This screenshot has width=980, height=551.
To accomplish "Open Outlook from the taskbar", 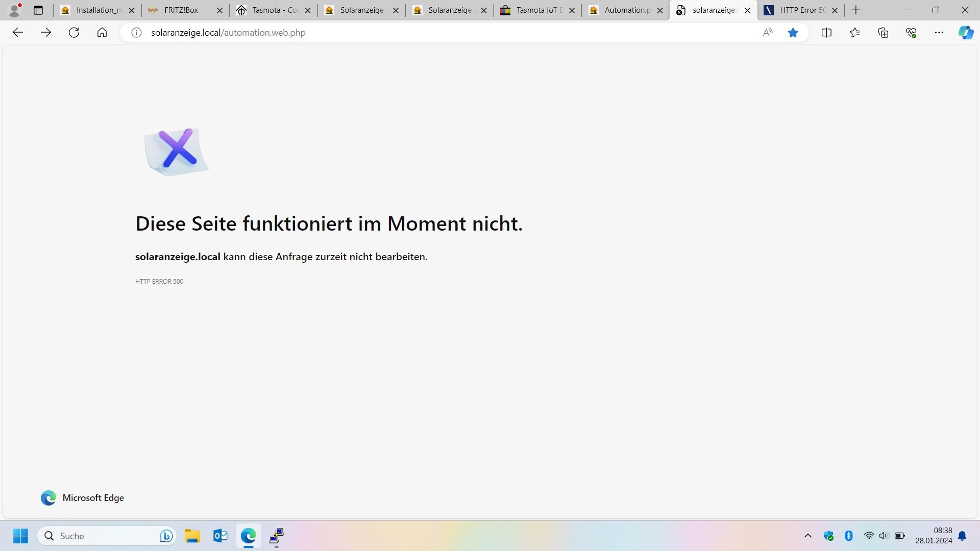I will tap(220, 536).
